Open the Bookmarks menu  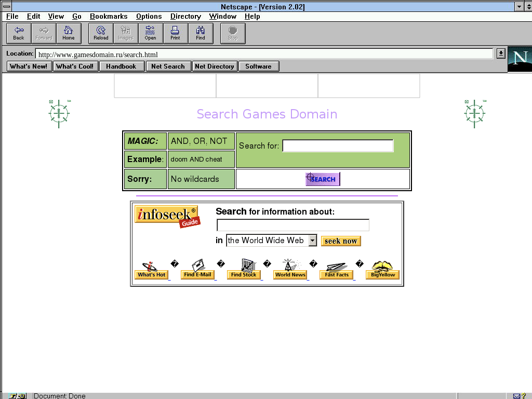(109, 17)
